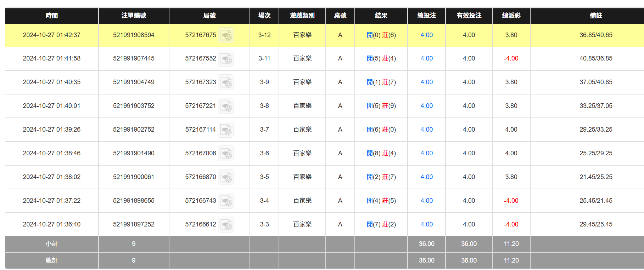Open replay icon for round 572166612
This screenshot has height=270, width=644.
pyautogui.click(x=226, y=225)
